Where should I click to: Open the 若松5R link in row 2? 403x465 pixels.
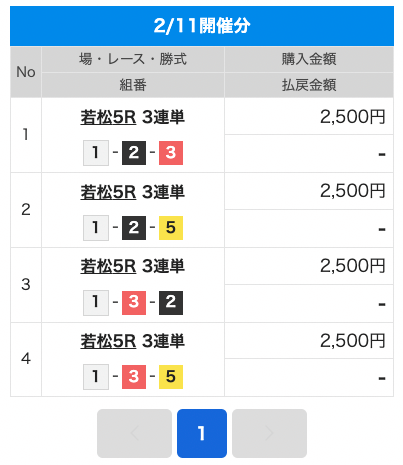pyautogui.click(x=108, y=192)
